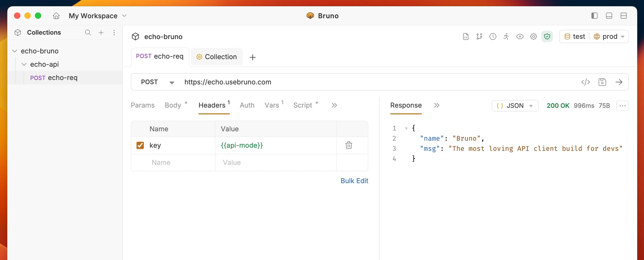Open the Headers tab
The width and height of the screenshot is (644, 260).
(x=214, y=105)
